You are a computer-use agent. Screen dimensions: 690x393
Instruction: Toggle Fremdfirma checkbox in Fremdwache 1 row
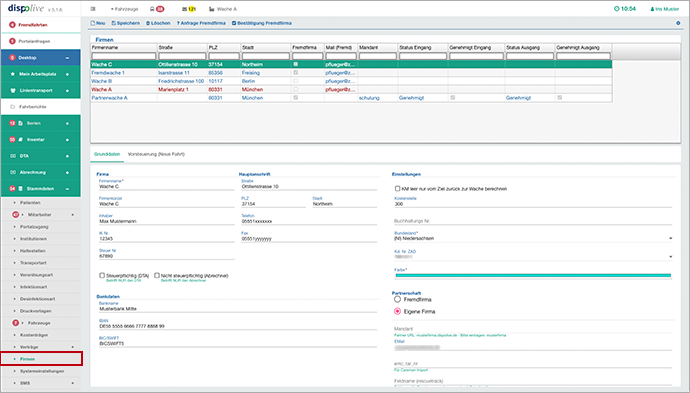pyautogui.click(x=296, y=73)
